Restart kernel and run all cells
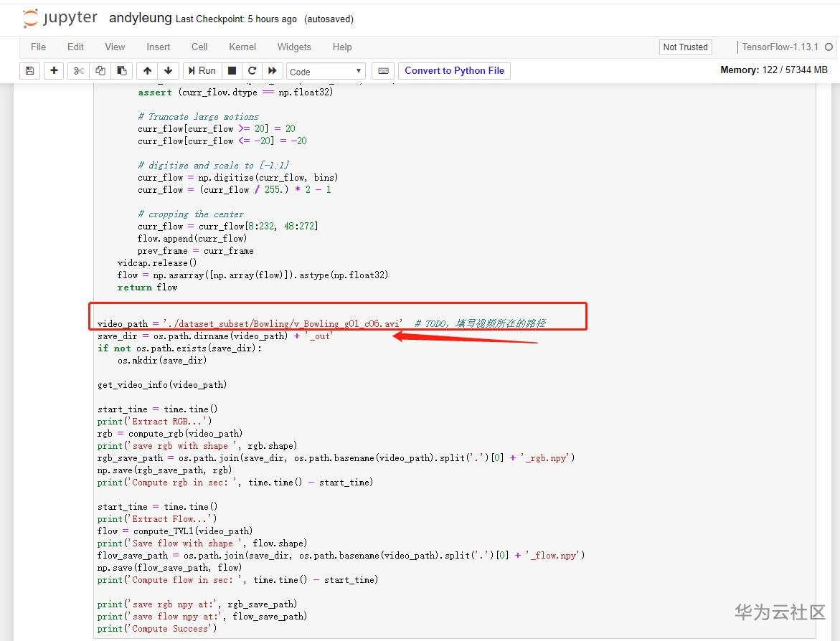Viewport: 840px width, 641px height. click(273, 71)
